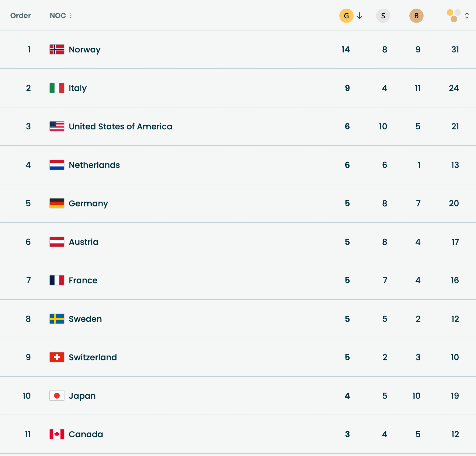Toggle total medals sort chevrons
Viewport: 476px width, 456px height.
pyautogui.click(x=467, y=16)
